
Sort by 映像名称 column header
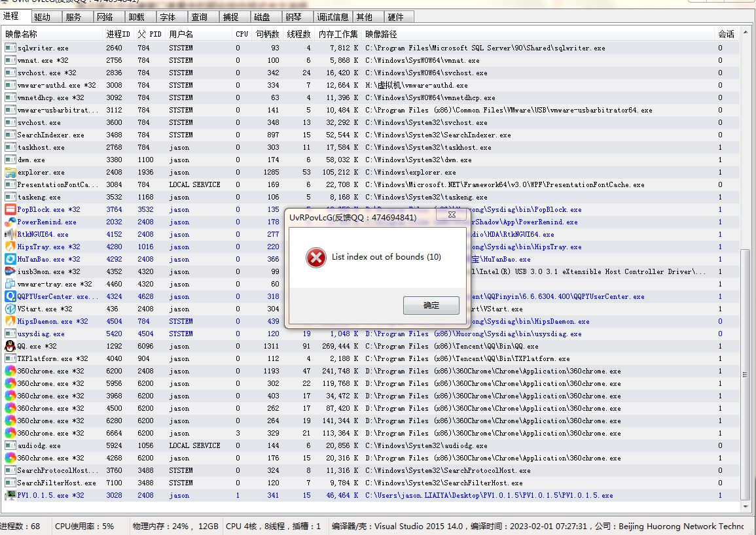52,34
